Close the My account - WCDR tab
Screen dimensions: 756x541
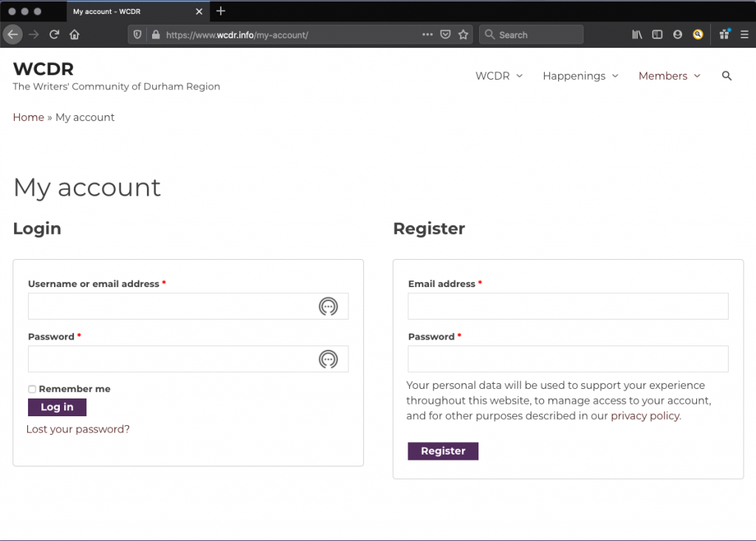click(199, 12)
